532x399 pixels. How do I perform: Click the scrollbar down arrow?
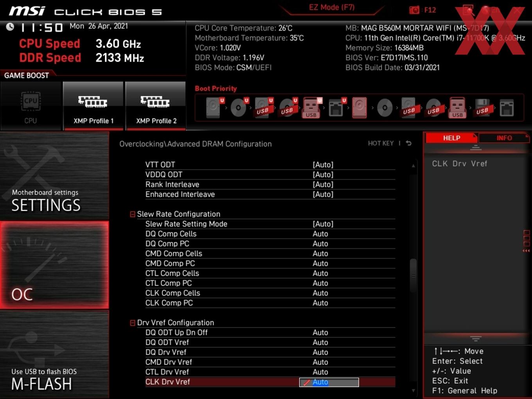click(413, 390)
